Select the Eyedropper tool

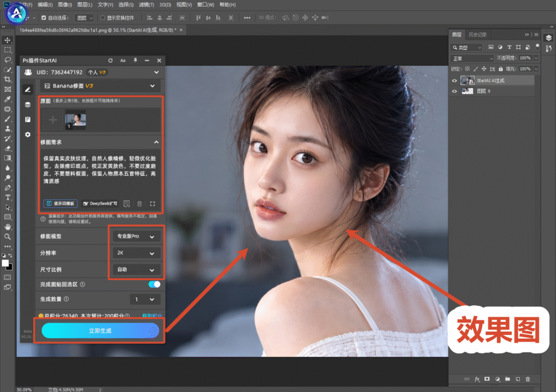click(x=8, y=99)
